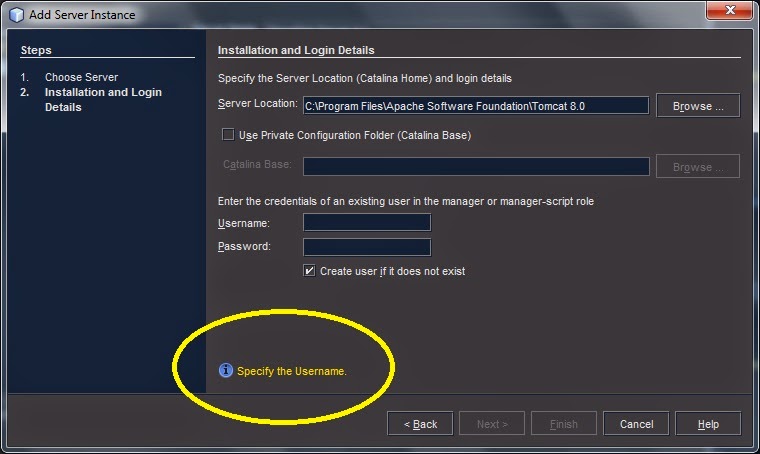Screen dimensions: 760x454
Task: Click the disabled Catalina Base field
Action: click(x=476, y=166)
